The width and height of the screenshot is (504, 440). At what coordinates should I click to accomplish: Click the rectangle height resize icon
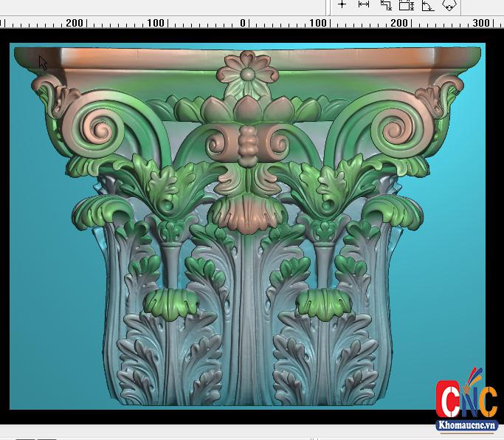[406, 5]
